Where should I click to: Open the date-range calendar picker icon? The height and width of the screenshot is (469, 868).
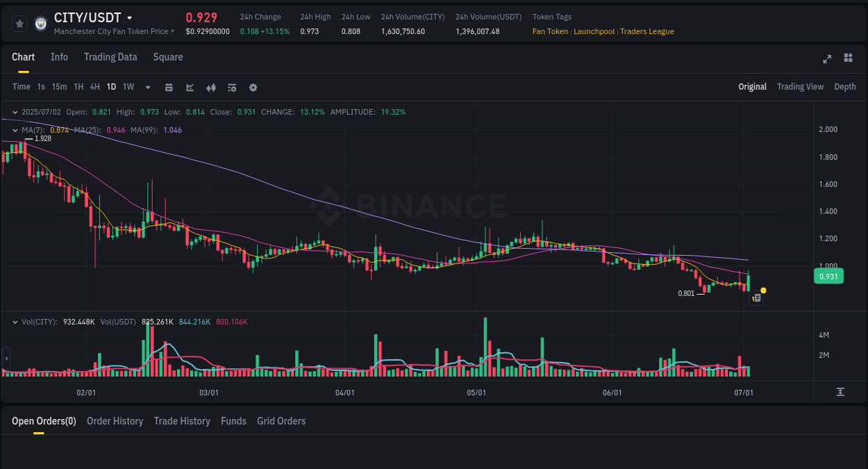pyautogui.click(x=169, y=87)
